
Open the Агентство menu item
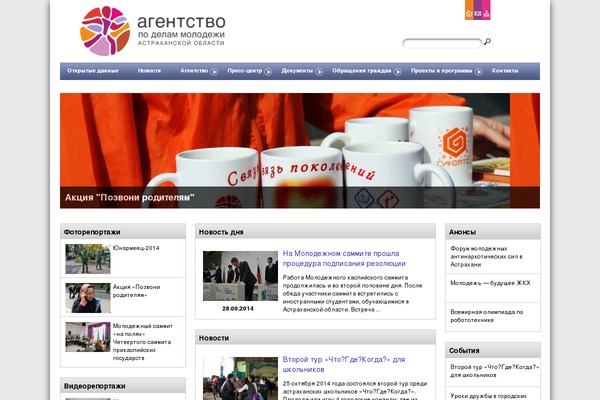[194, 71]
